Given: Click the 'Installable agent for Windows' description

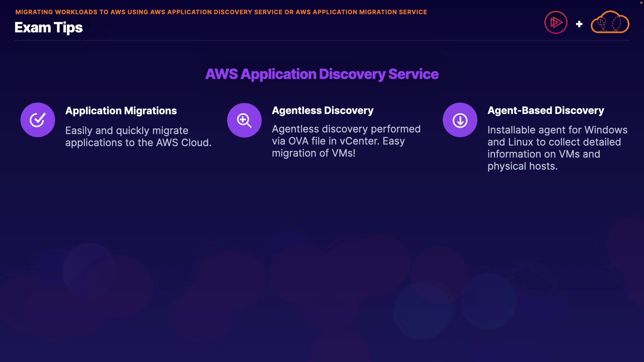Looking at the screenshot, I should tap(557, 130).
